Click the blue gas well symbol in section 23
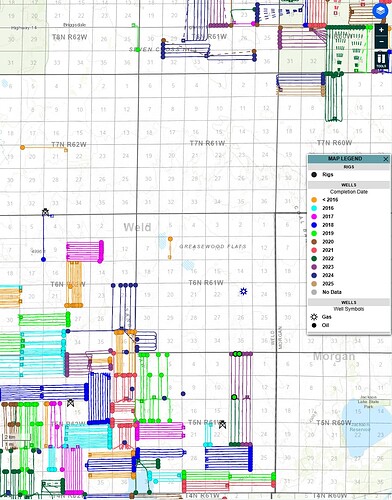 tap(244, 292)
